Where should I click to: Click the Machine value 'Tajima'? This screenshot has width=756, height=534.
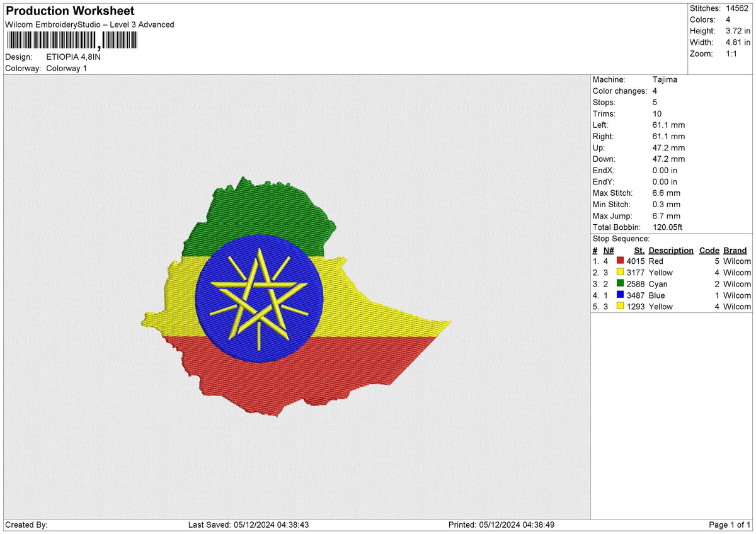665,79
